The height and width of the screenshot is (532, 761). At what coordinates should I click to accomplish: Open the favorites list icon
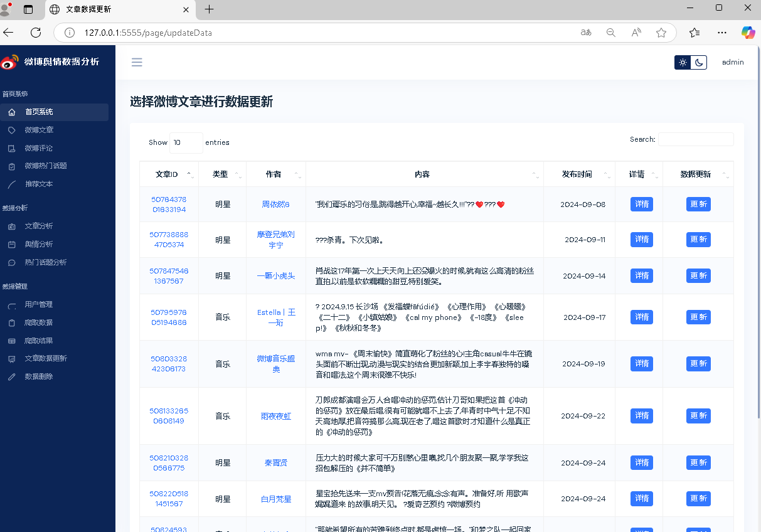[x=694, y=33]
